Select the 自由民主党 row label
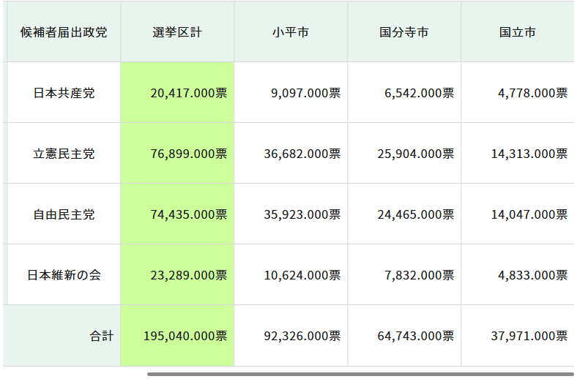 [x=64, y=214]
